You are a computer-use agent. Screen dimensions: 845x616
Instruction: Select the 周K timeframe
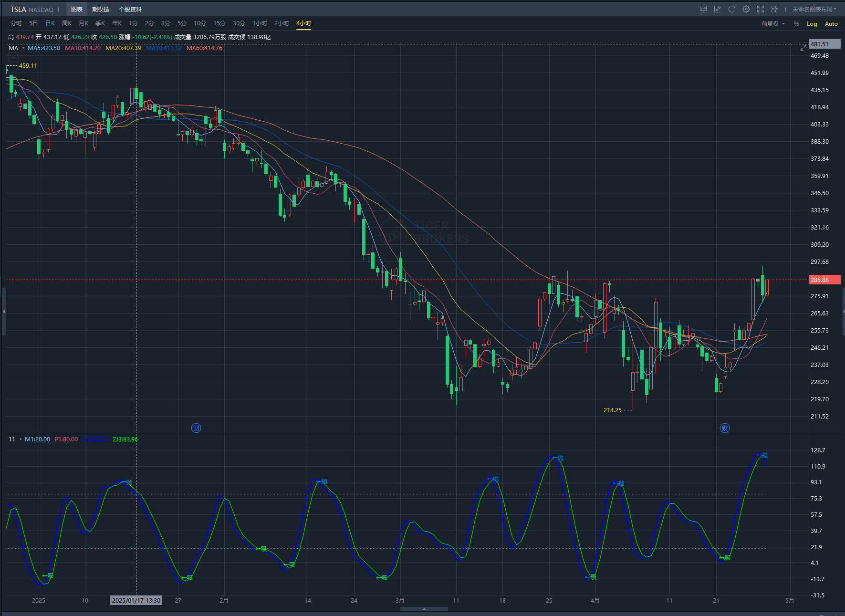(67, 23)
